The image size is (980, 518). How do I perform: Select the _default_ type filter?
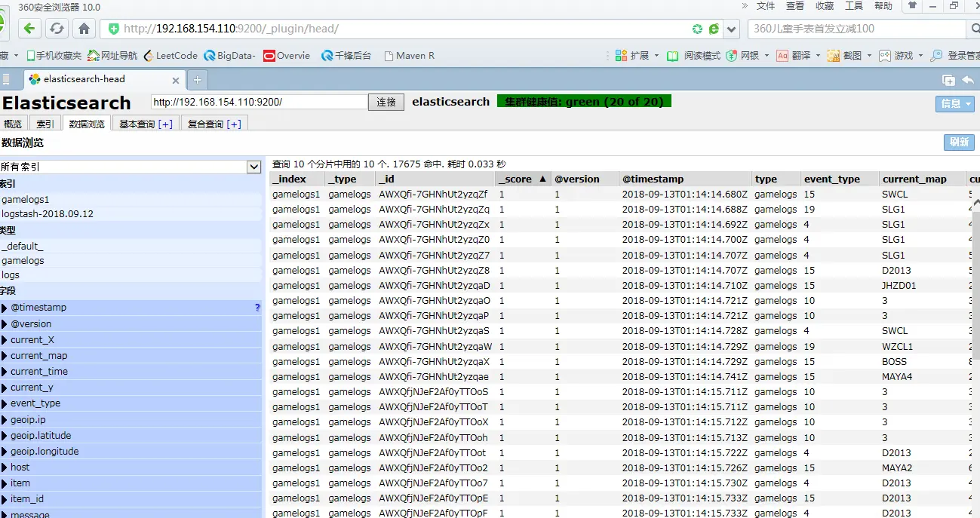point(131,246)
